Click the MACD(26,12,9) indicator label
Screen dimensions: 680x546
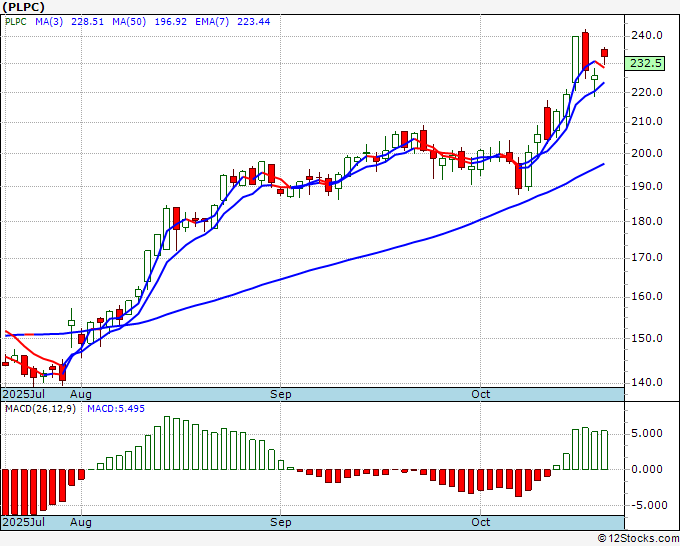(x=40, y=409)
